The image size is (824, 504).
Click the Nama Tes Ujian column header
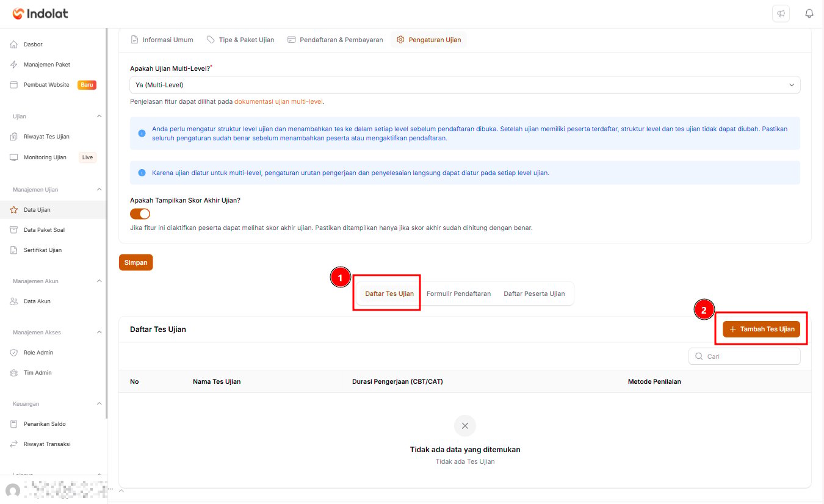click(x=217, y=381)
